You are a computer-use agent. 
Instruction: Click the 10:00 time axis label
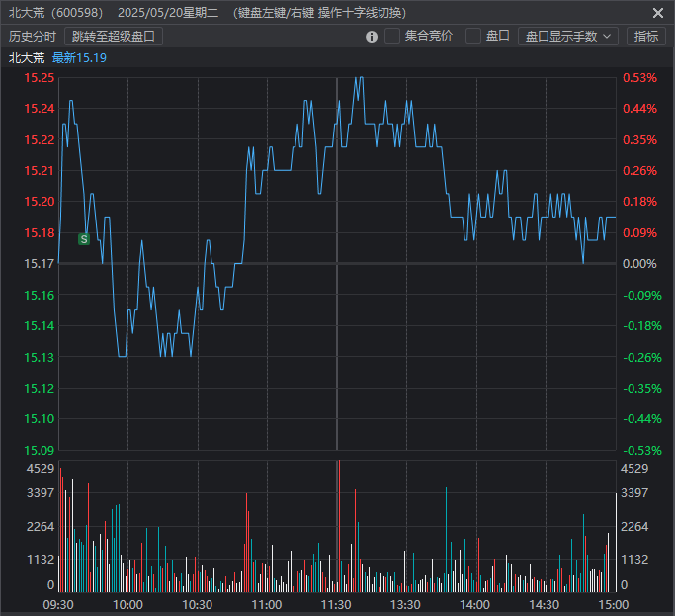tap(127, 604)
